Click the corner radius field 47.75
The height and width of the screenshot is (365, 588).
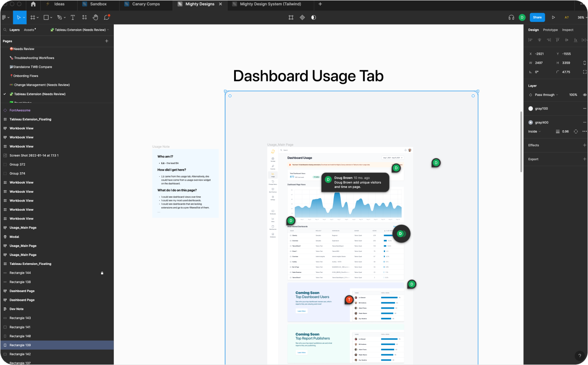tap(567, 72)
